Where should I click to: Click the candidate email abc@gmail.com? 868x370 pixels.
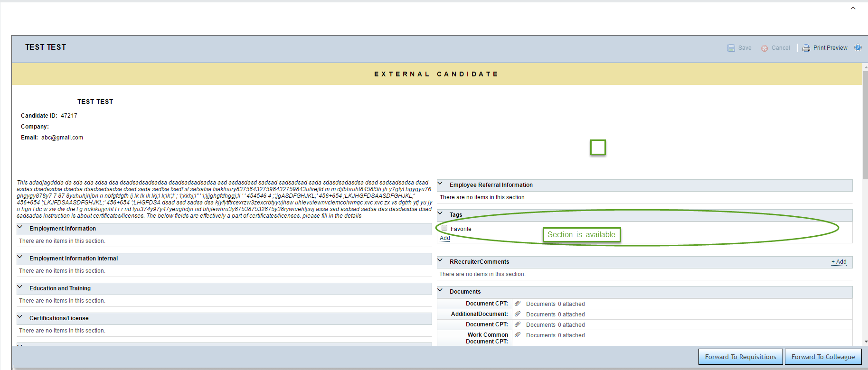tap(62, 138)
